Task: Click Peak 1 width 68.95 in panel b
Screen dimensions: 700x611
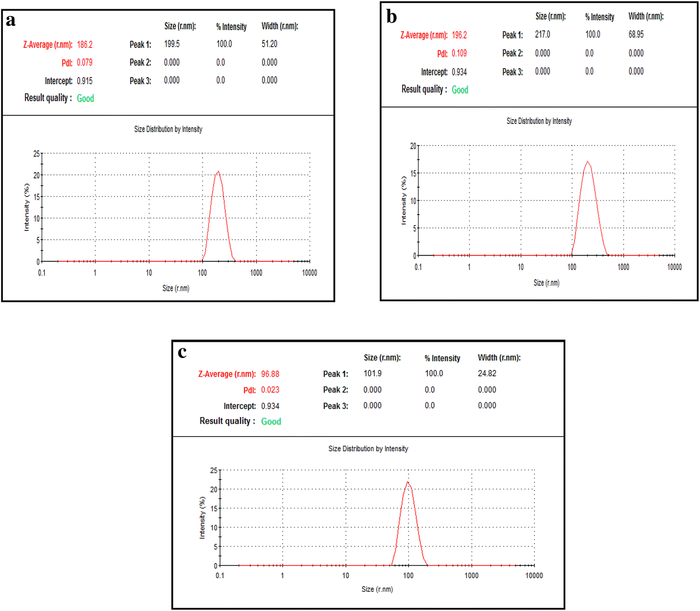Action: pyautogui.click(x=636, y=35)
